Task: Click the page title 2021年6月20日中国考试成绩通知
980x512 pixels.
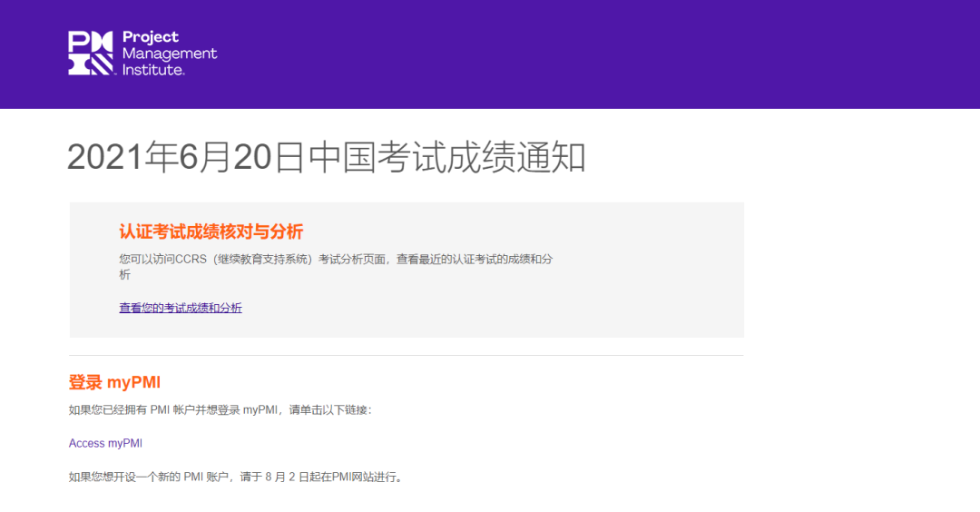Action: [x=326, y=158]
